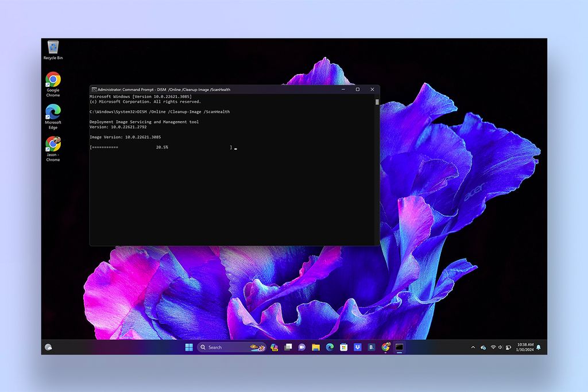Open the Wi-Fi network indicator
The width and height of the screenshot is (588, 392).
pyautogui.click(x=493, y=347)
